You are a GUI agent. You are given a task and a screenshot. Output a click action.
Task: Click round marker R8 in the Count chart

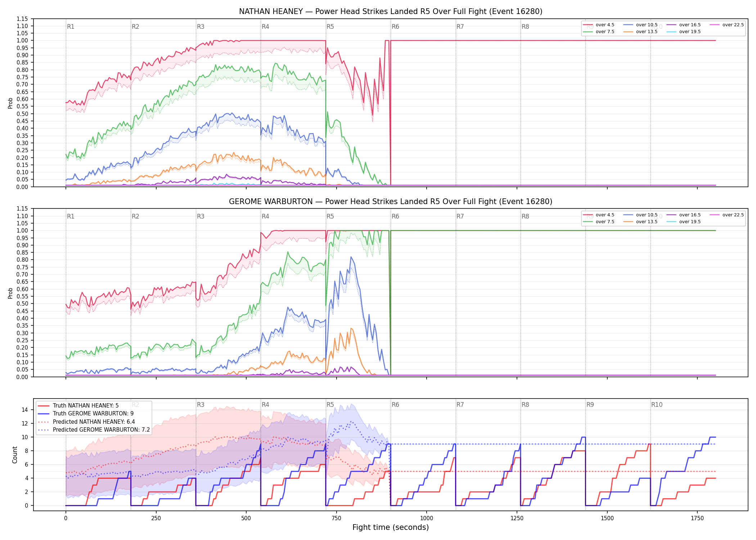tap(525, 405)
